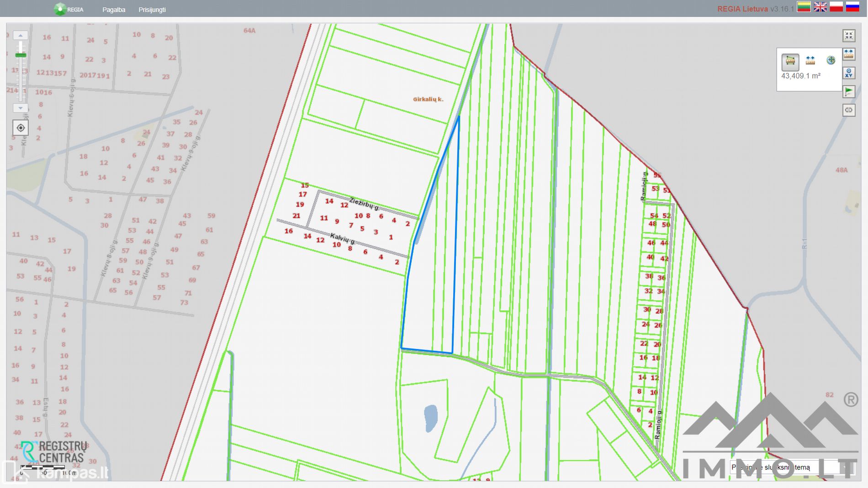This screenshot has height=488, width=868.
Task: Switch language to Polish flag
Action: tap(836, 7)
